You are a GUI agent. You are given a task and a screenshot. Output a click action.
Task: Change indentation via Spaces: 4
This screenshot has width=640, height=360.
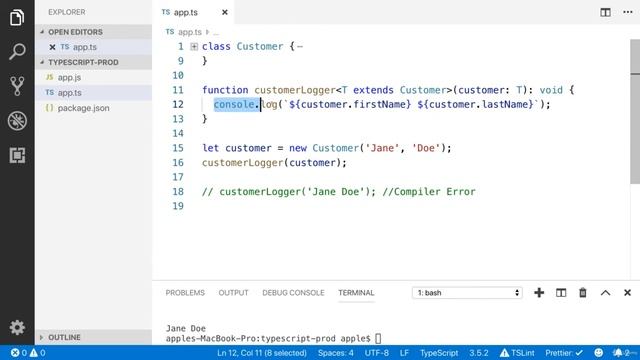[x=336, y=353]
